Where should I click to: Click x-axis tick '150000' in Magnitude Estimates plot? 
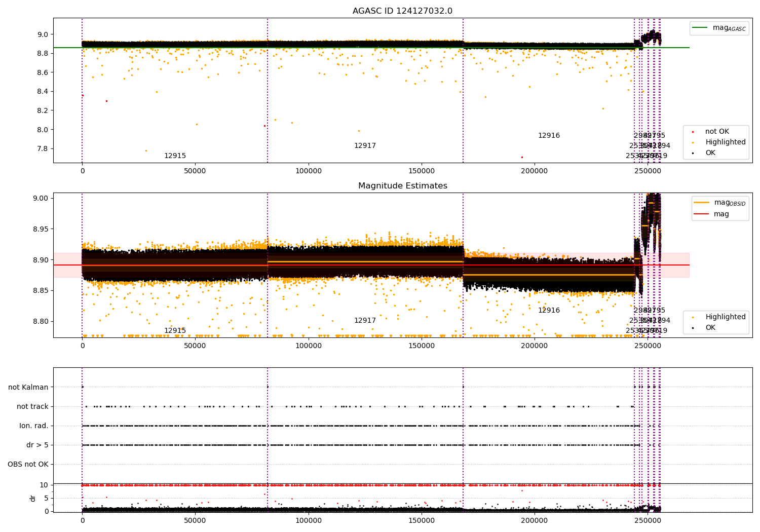pos(422,346)
